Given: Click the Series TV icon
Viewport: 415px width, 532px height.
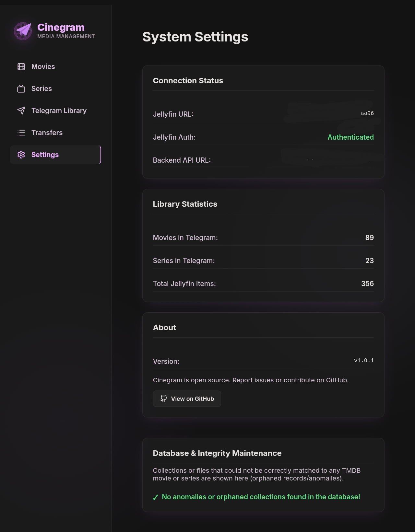Looking at the screenshot, I should click(21, 89).
